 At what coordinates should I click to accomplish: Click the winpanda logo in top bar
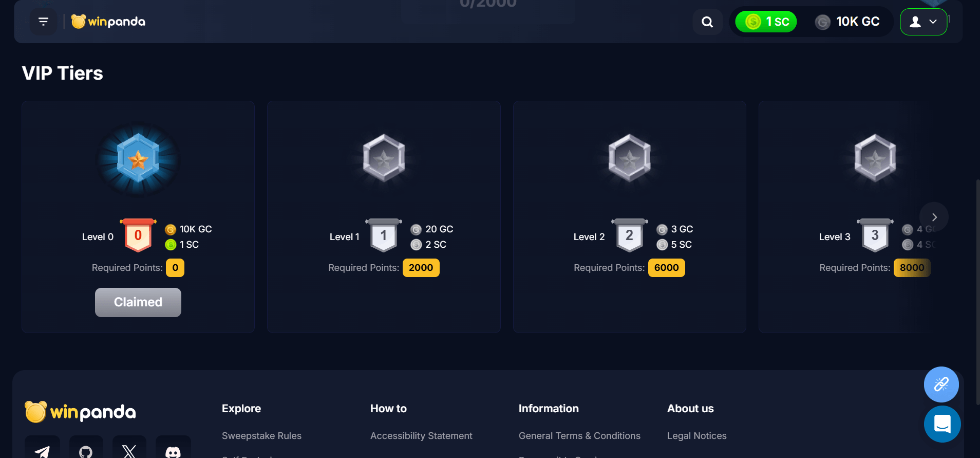click(x=108, y=22)
